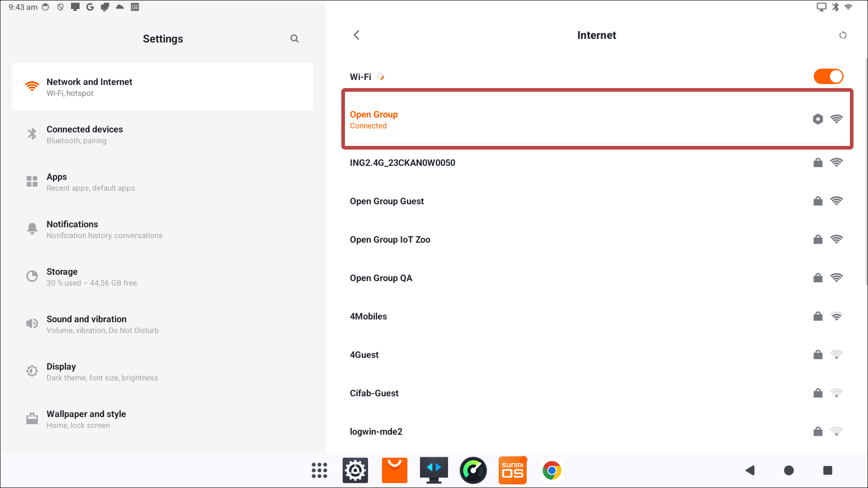Open the SUNMI OS app in the dock
868x488 pixels.
click(512, 470)
